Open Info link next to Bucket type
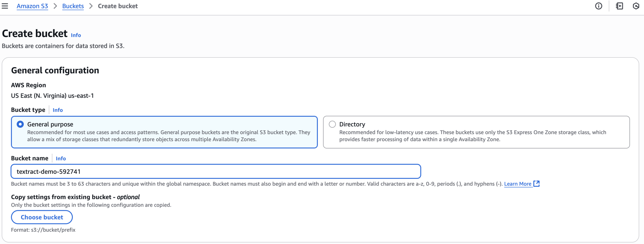Screen dimensions: 644x244 (x=58, y=110)
